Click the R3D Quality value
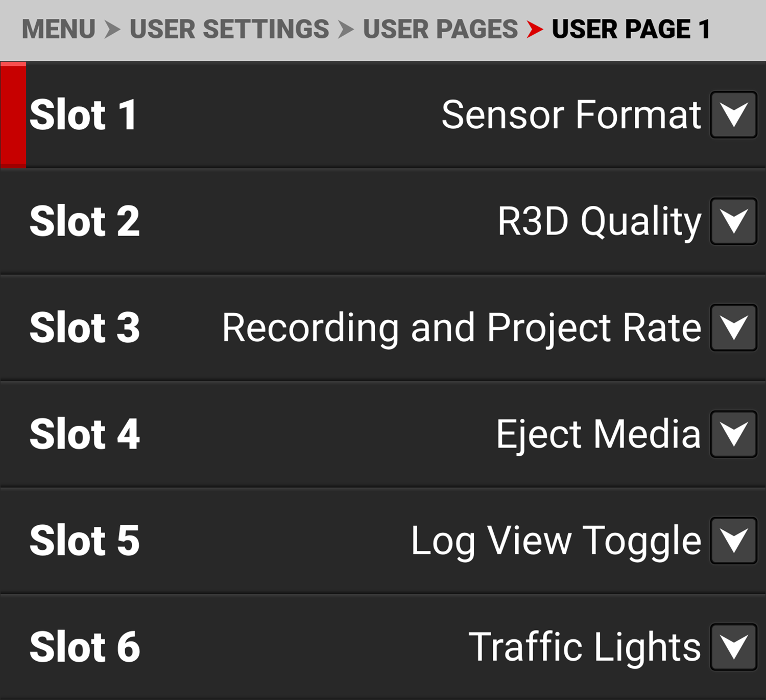 point(599,221)
